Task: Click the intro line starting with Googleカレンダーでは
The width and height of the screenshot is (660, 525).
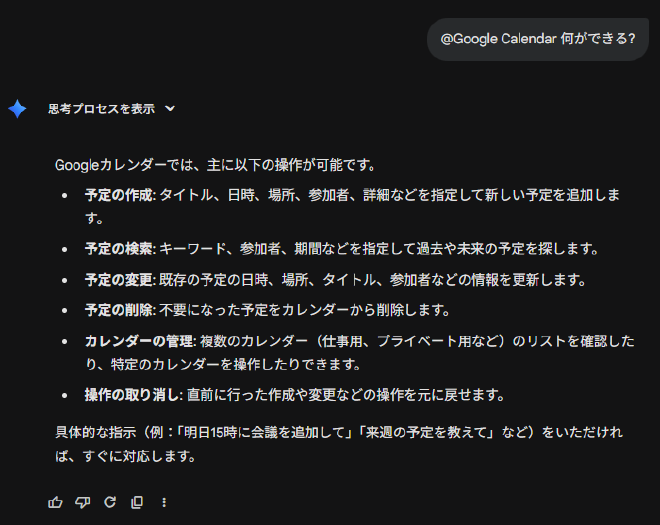Action: click(215, 164)
